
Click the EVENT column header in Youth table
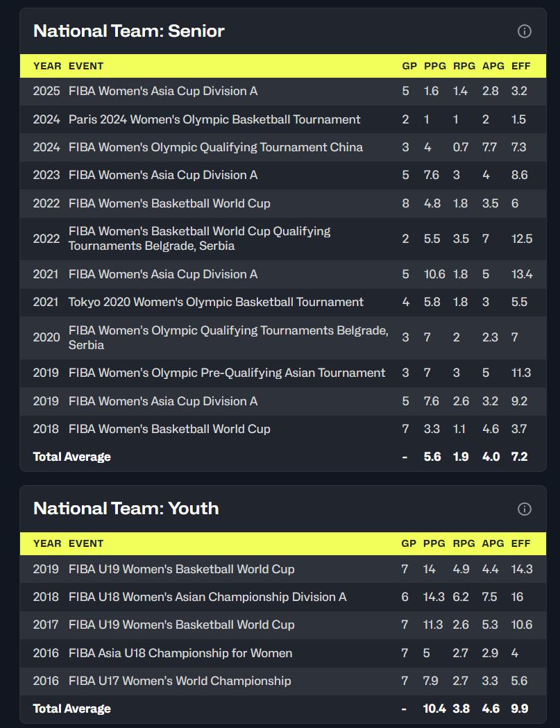coord(86,543)
